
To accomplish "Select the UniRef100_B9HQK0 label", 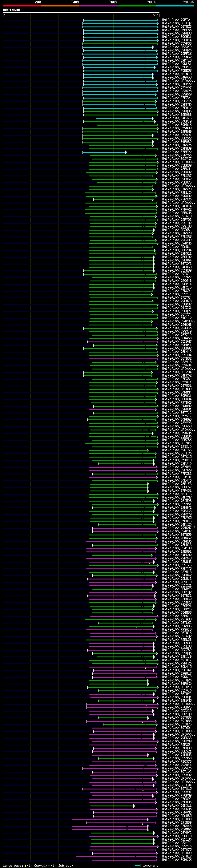I will click(x=177, y=50).
